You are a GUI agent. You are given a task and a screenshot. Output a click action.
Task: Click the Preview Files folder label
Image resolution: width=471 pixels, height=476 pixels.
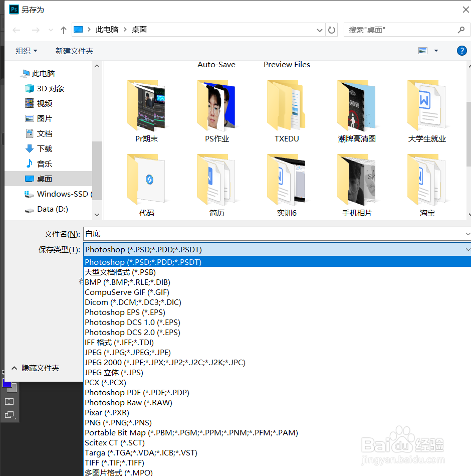pos(287,65)
